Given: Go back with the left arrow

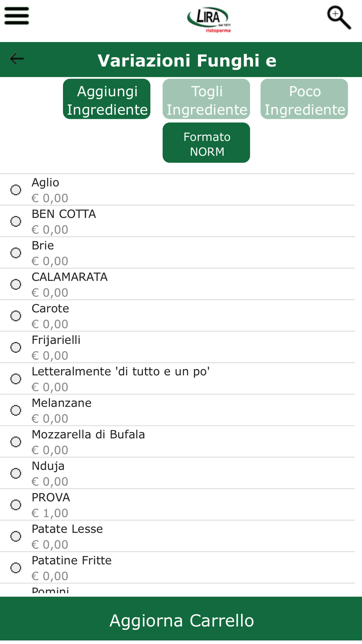Looking at the screenshot, I should click(17, 59).
